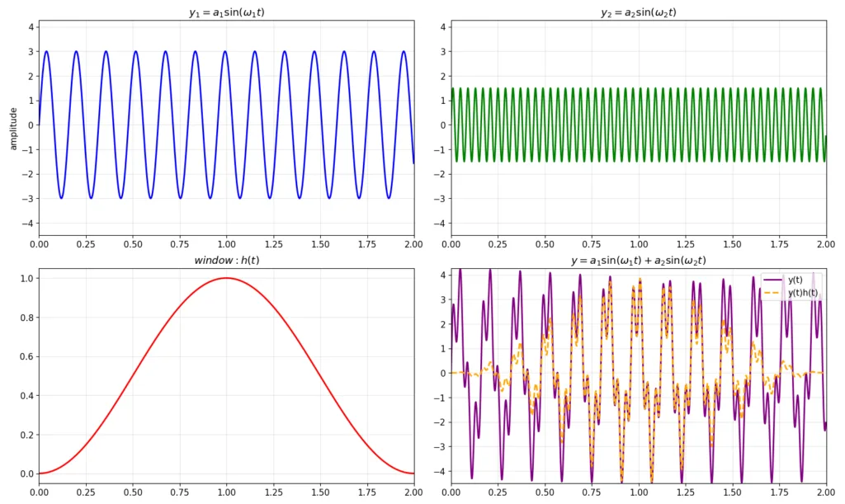Click the red window curve's right end at 2.00

pos(413,473)
